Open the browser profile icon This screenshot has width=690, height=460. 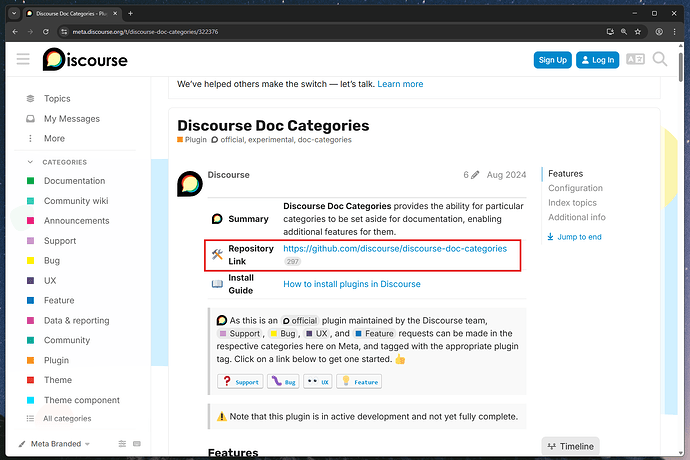tap(659, 32)
